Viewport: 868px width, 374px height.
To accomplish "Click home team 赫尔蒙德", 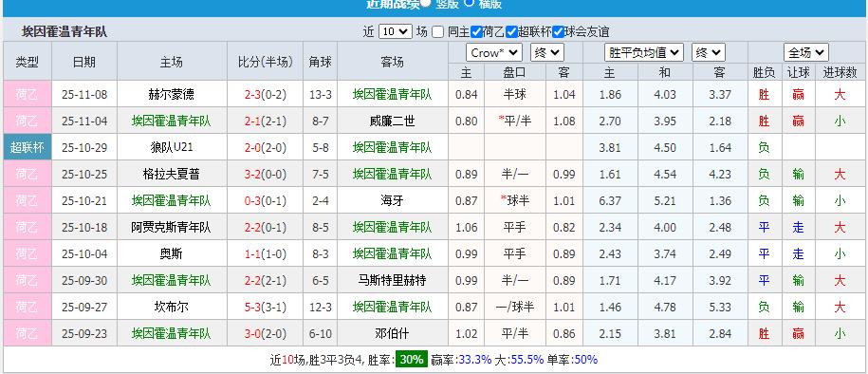I will point(172,94).
